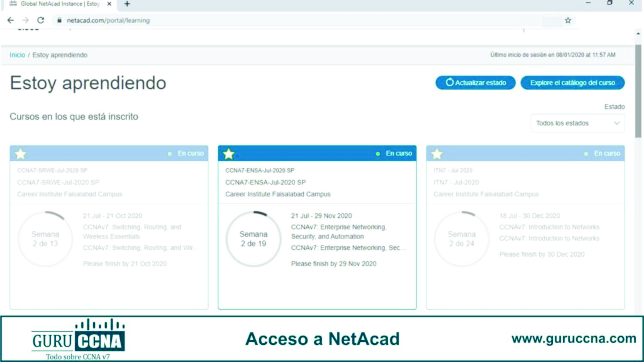Click the scrollbar up arrow
Screen dimensions: 644x362
(638, 33)
